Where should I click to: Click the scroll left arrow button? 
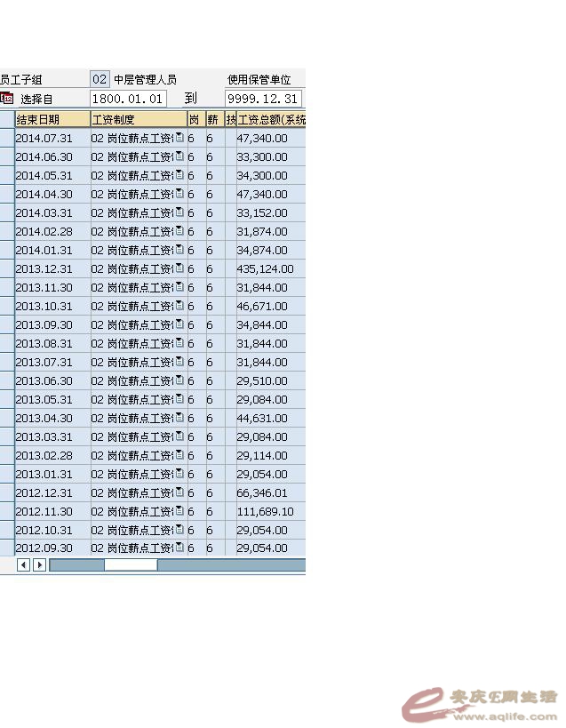point(24,565)
